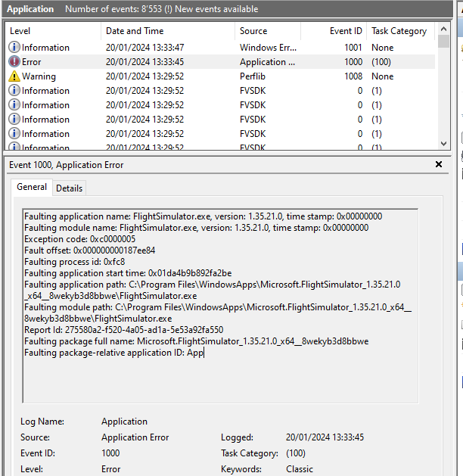Click the Application log title header
Viewport: 463px width, 476px height.
(x=30, y=9)
